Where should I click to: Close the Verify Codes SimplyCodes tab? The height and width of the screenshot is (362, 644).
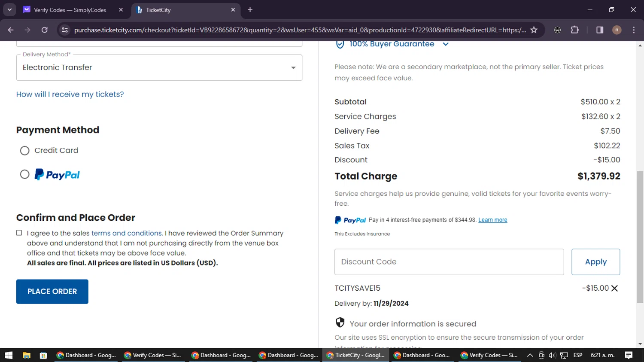click(x=121, y=10)
